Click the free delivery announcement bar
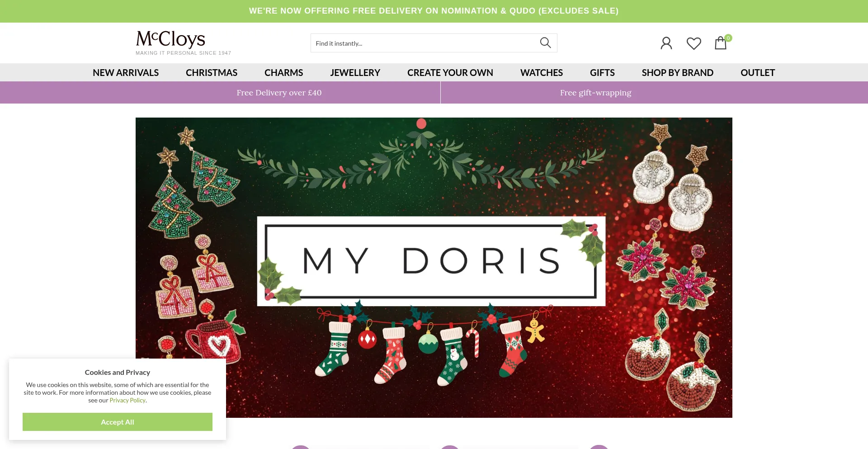 click(434, 11)
